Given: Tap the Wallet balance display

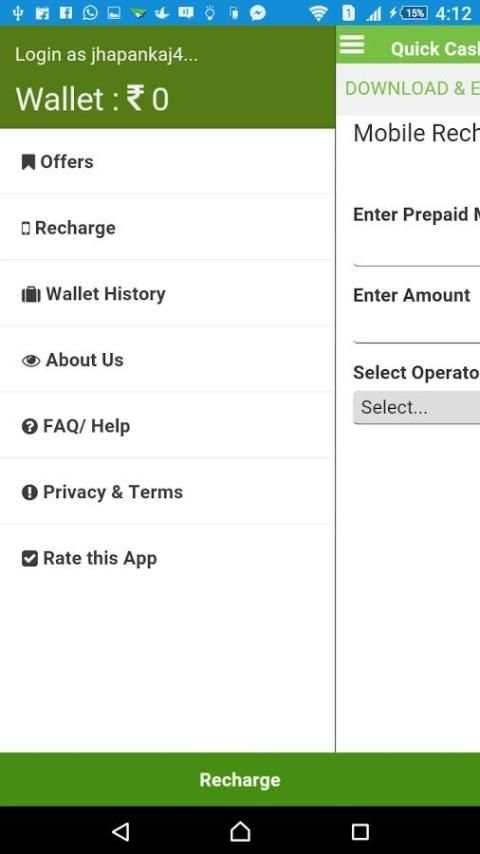Looking at the screenshot, I should click(92, 99).
